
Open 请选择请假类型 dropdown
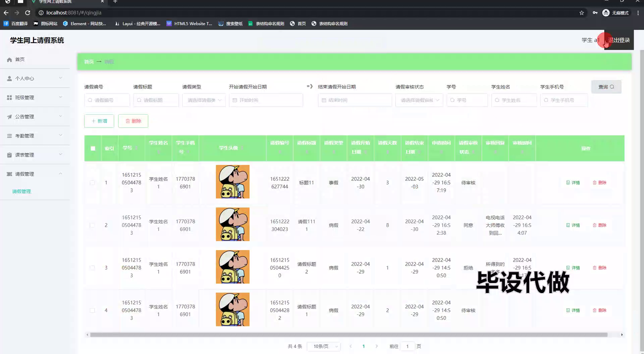pyautogui.click(x=204, y=100)
